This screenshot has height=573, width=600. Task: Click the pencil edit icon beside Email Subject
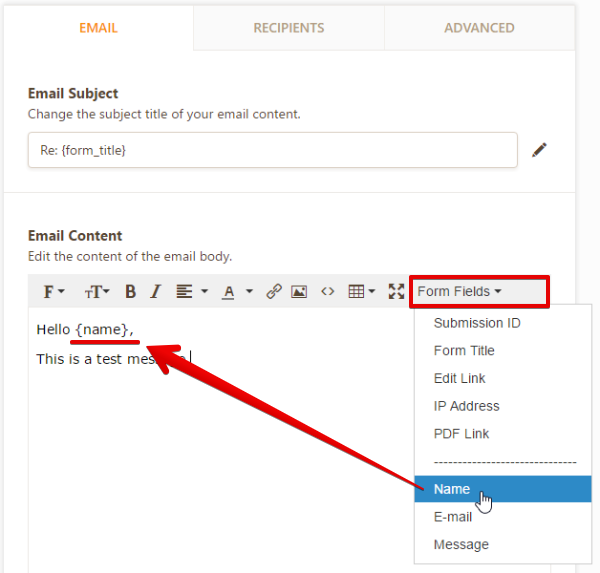pos(540,150)
